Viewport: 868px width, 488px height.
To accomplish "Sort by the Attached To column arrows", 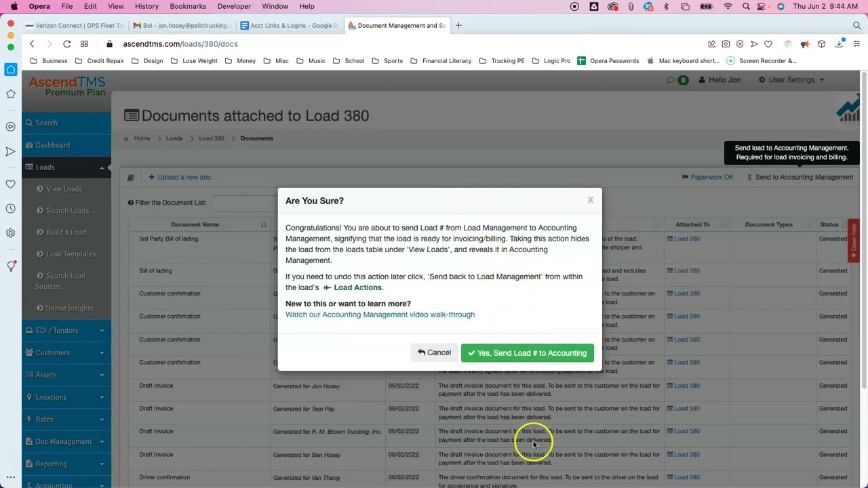I will pyautogui.click(x=724, y=225).
